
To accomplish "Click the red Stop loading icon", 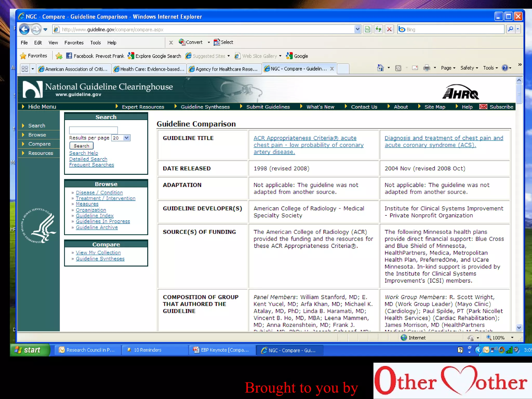I will (x=389, y=29).
